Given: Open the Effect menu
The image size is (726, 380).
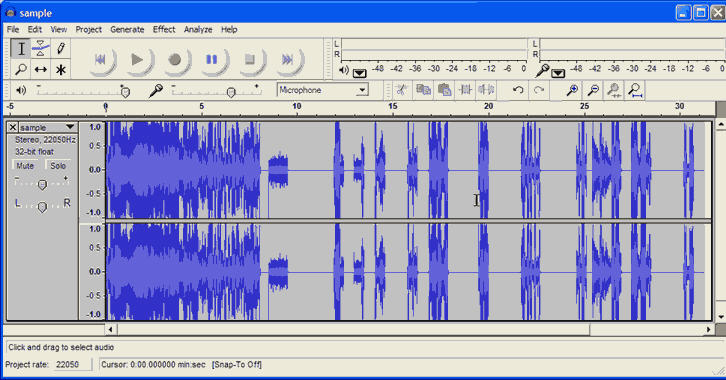Looking at the screenshot, I should pyautogui.click(x=164, y=30).
